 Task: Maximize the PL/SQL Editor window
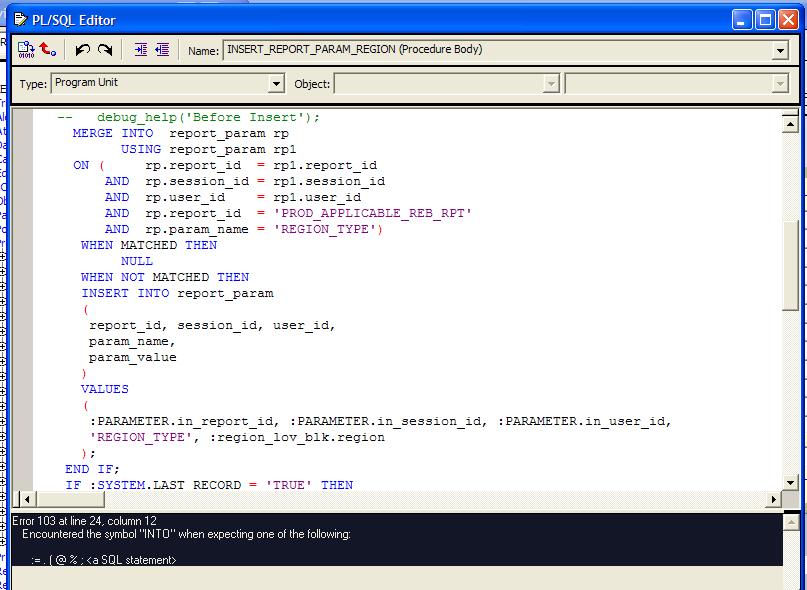[x=766, y=20]
